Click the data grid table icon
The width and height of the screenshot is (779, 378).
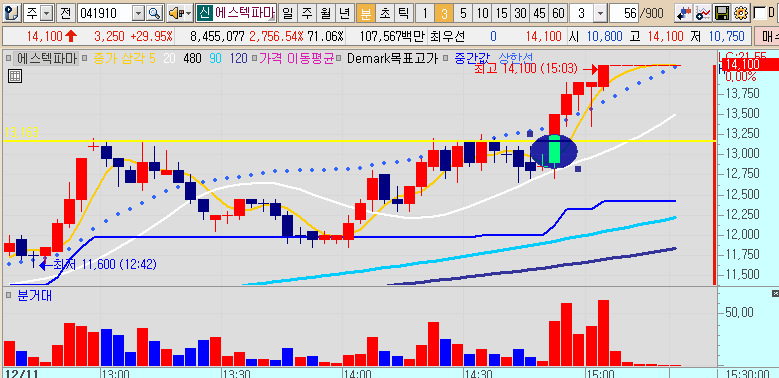pyautogui.click(x=15, y=76)
